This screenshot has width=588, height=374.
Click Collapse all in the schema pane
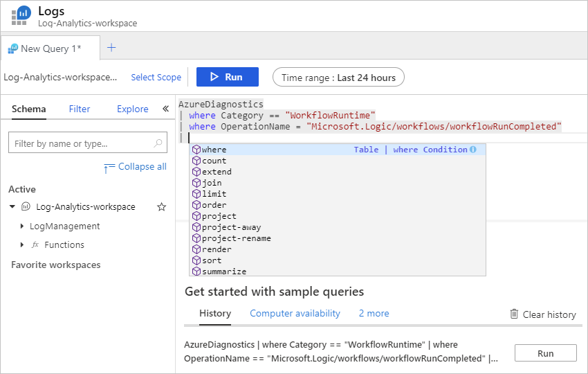click(142, 167)
